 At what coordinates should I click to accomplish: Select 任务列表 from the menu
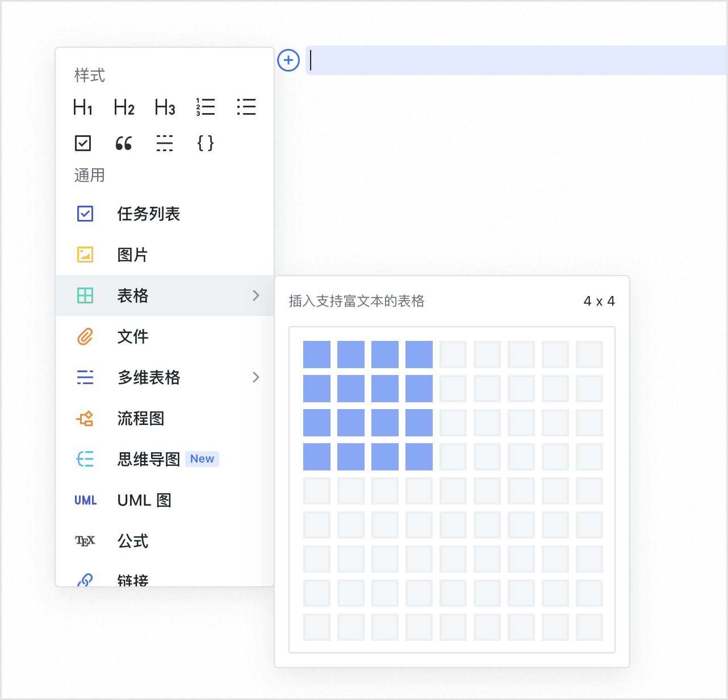[x=149, y=214]
